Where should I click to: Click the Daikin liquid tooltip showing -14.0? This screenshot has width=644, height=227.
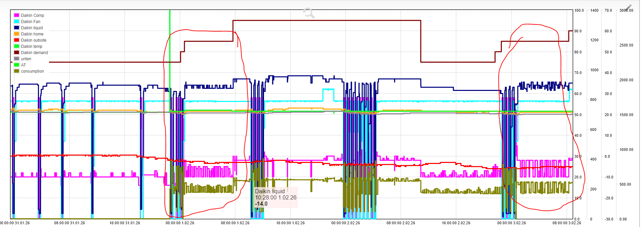pos(275,198)
